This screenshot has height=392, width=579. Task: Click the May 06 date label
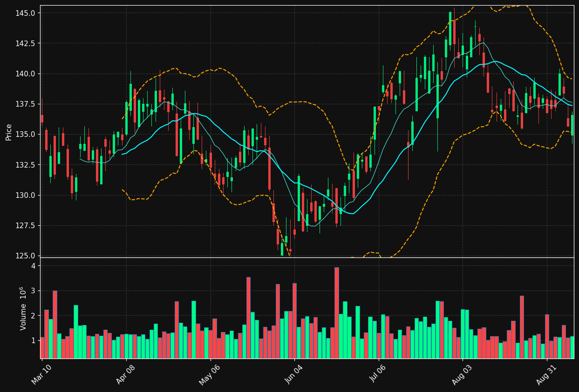point(210,375)
